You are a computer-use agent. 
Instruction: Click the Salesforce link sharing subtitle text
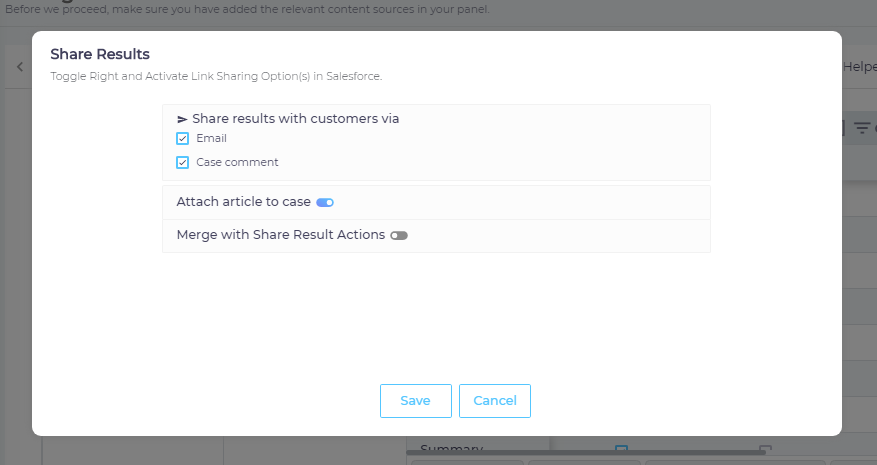(216, 76)
